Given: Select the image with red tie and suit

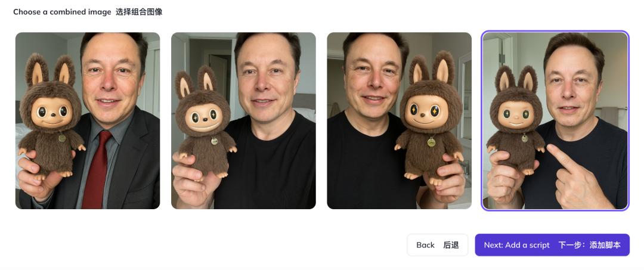Looking at the screenshot, I should (x=88, y=120).
